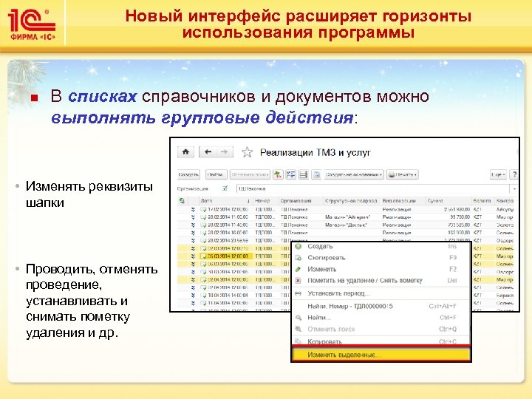Viewport: 532px width, 399px height.
Task: Select the row dated 28.02.2014 11:40:00
Action: tap(347, 225)
